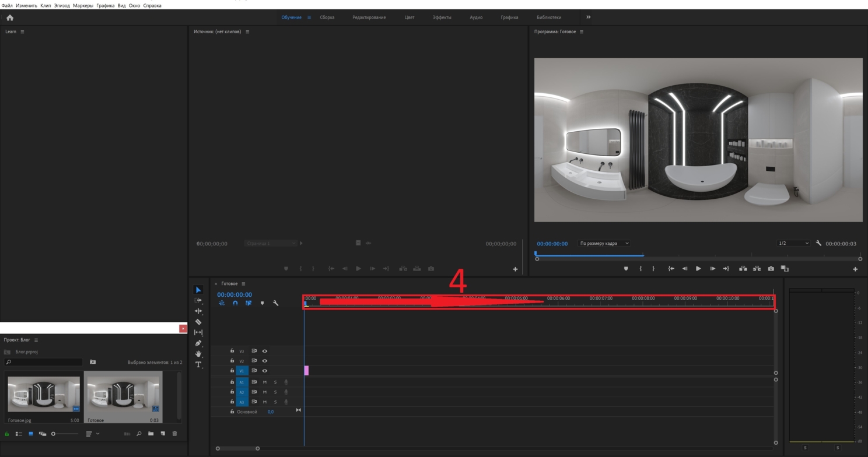868x457 pixels.
Task: Create a new bin in Project panel
Action: (x=150, y=434)
